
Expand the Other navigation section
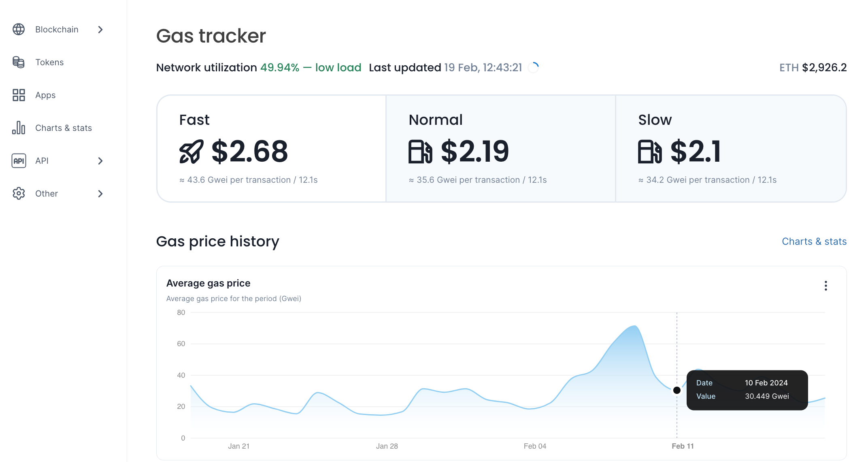(101, 194)
